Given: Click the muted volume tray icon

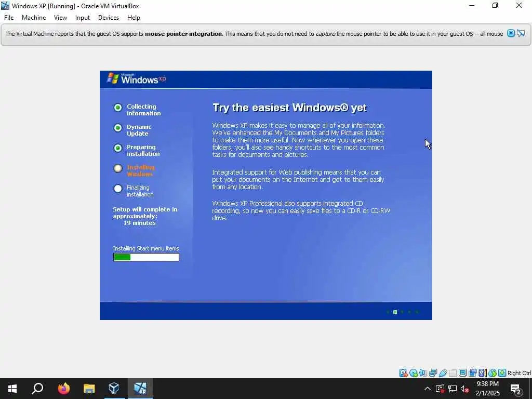Looking at the screenshot, I should click(x=465, y=389).
